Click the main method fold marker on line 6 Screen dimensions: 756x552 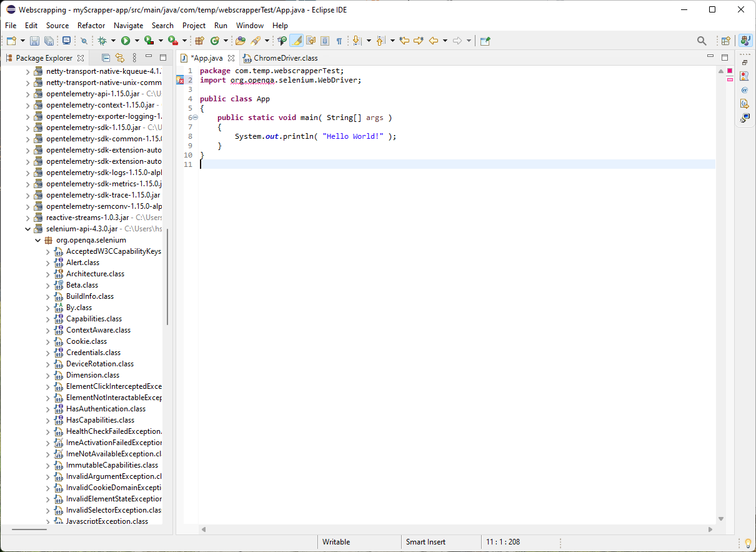pyautogui.click(x=195, y=118)
